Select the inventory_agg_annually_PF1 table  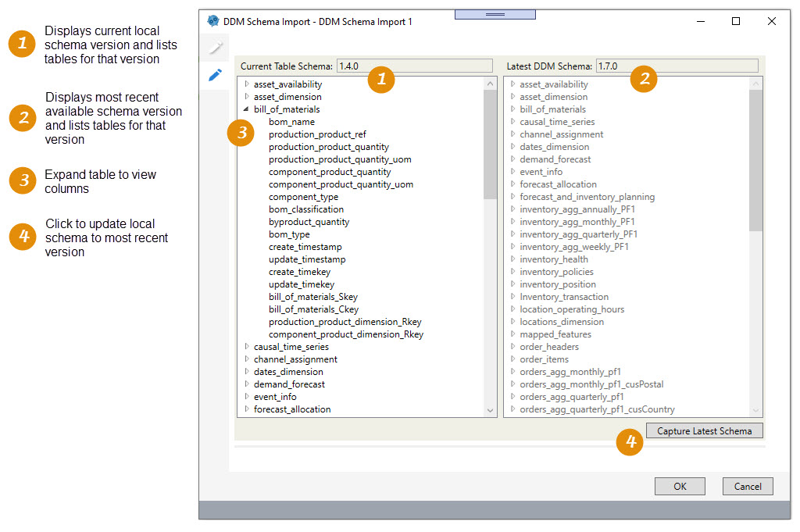(x=577, y=209)
